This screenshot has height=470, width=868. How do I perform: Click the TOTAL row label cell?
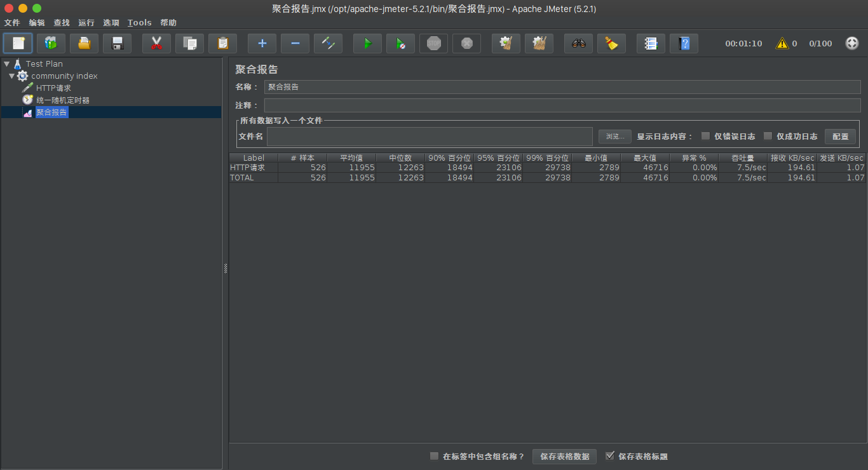(x=254, y=178)
